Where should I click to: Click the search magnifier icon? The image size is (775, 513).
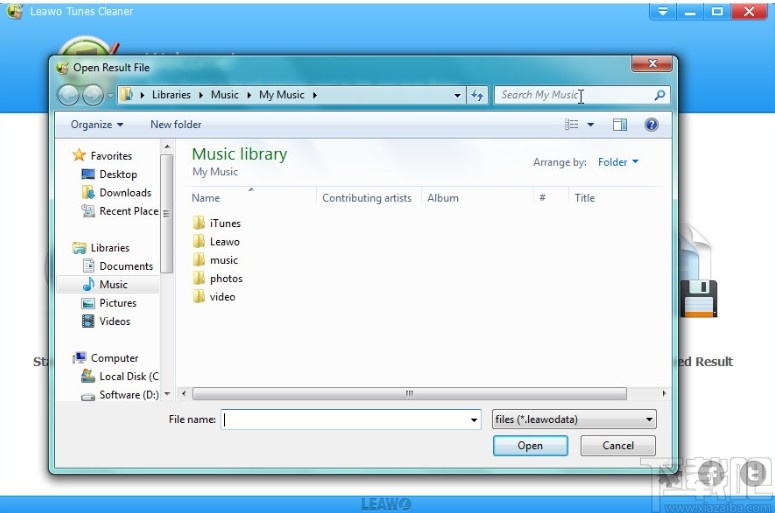pyautogui.click(x=659, y=95)
